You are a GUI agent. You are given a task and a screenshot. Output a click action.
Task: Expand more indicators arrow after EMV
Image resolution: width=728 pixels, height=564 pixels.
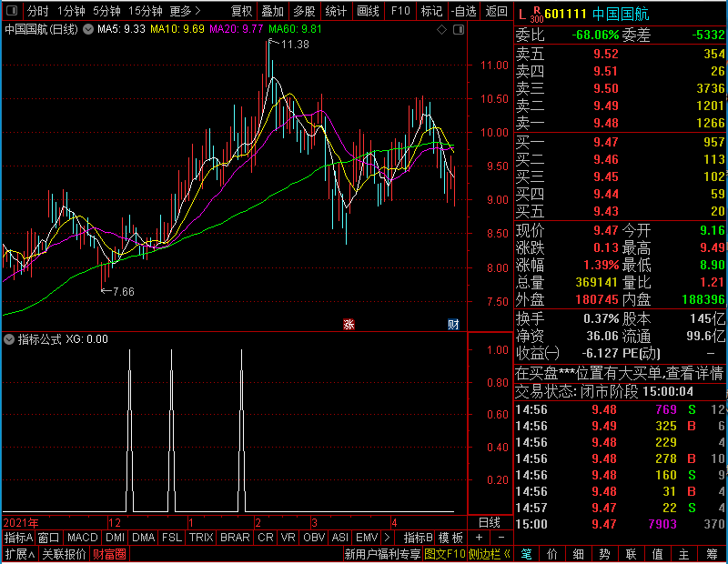387,538
